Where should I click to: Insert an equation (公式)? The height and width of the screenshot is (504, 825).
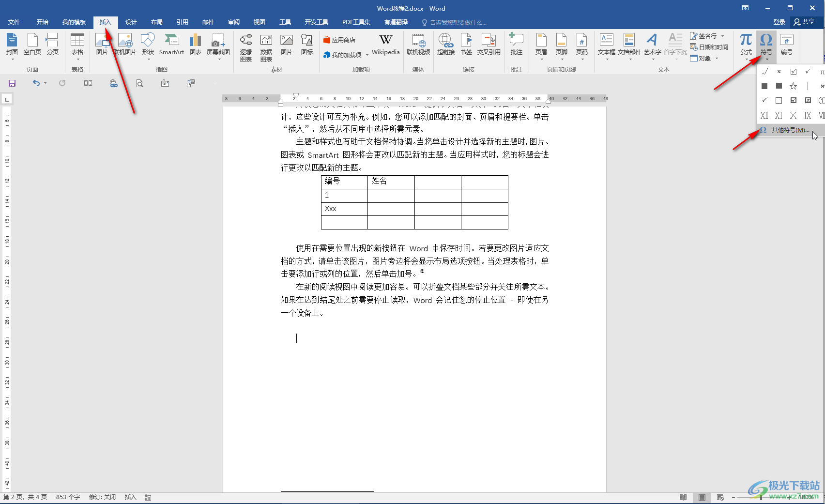[746, 46]
